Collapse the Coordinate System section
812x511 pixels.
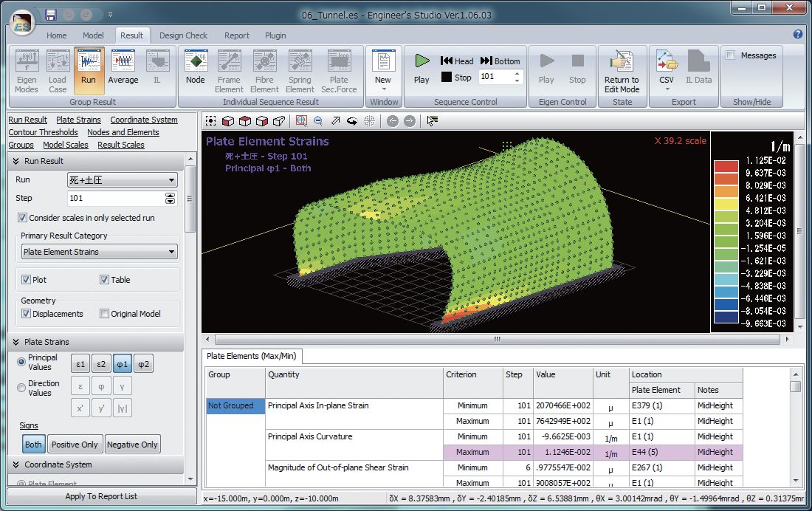16,465
